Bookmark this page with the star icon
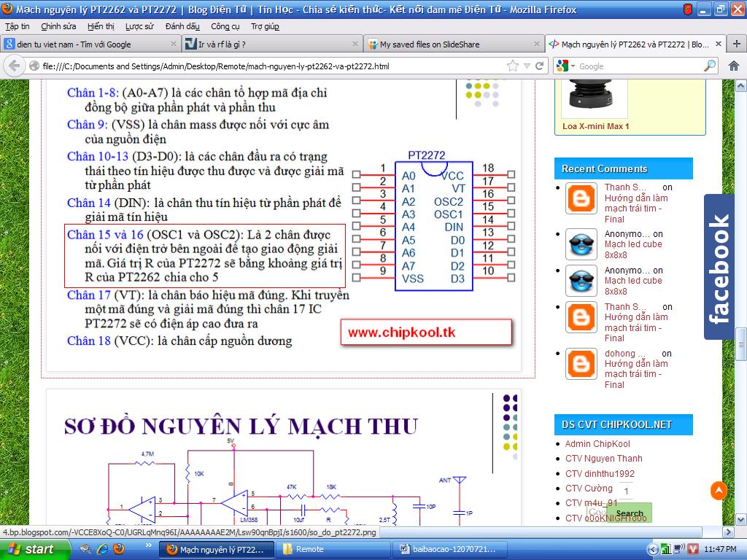This screenshot has width=747, height=560. (512, 66)
